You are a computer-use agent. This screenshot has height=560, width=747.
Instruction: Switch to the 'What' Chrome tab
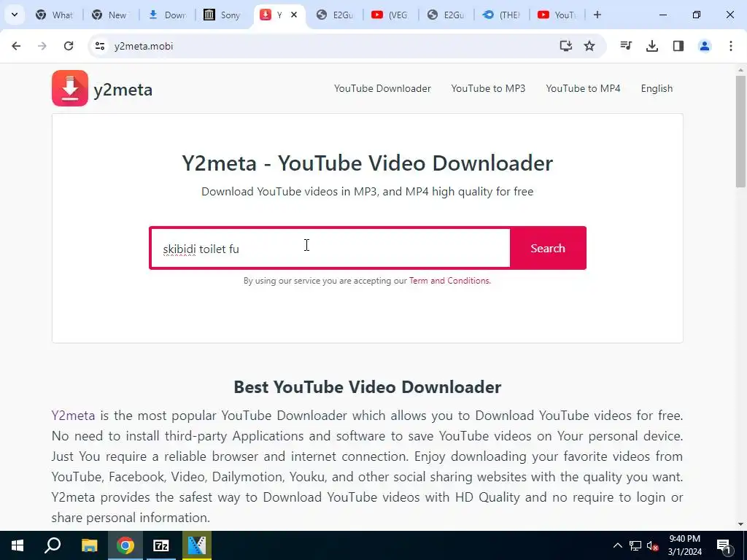pos(55,15)
